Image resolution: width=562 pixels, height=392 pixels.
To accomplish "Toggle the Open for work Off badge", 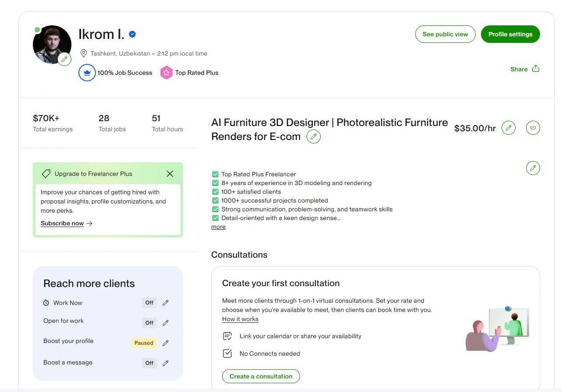I will (x=149, y=323).
